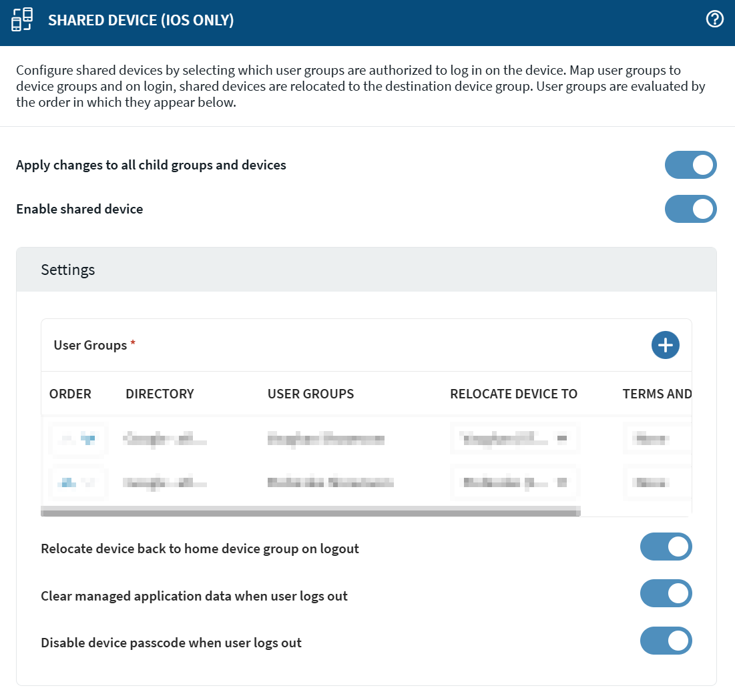The width and height of the screenshot is (735, 700).
Task: Open the help icon in header
Action: (714, 19)
